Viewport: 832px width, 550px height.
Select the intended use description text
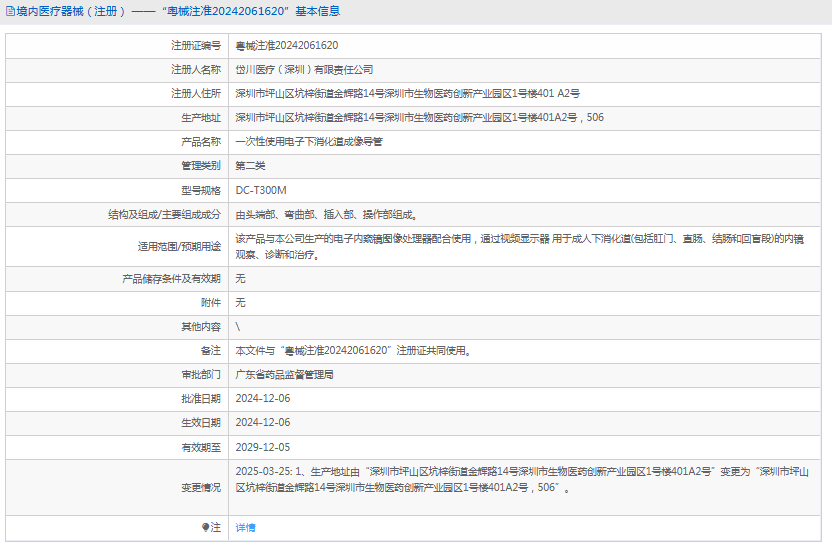tap(520, 247)
